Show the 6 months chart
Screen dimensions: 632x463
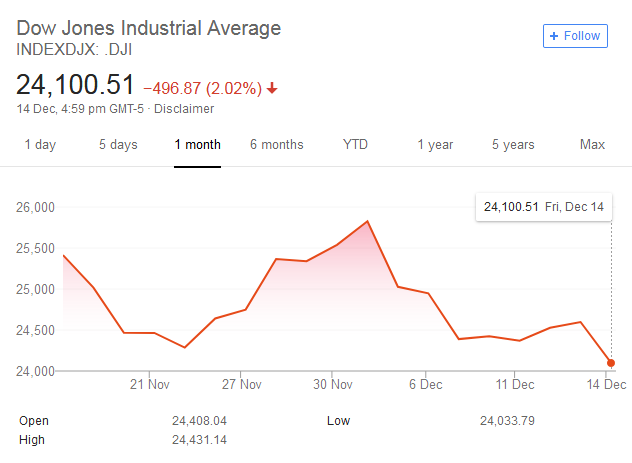pyautogui.click(x=276, y=145)
